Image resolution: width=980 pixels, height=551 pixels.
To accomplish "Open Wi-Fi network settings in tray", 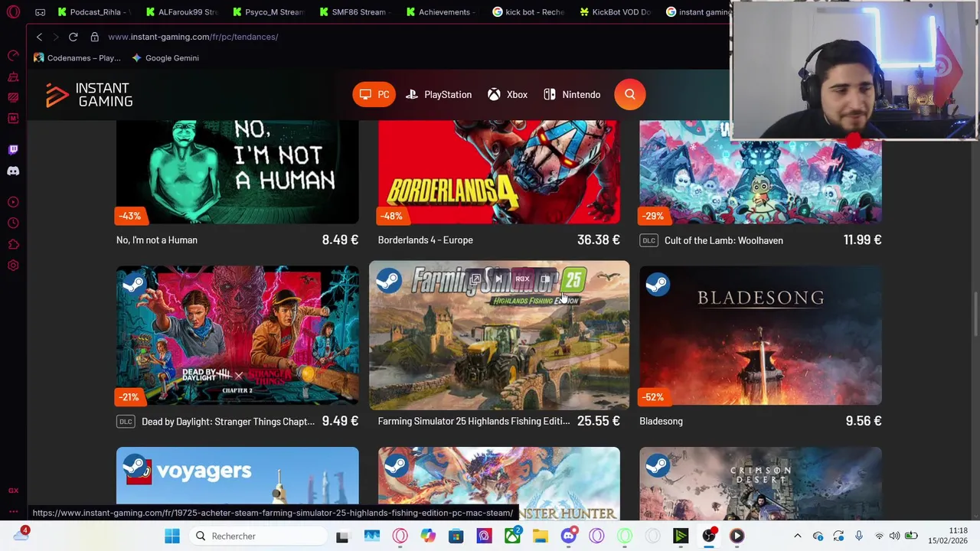I will pyautogui.click(x=879, y=536).
